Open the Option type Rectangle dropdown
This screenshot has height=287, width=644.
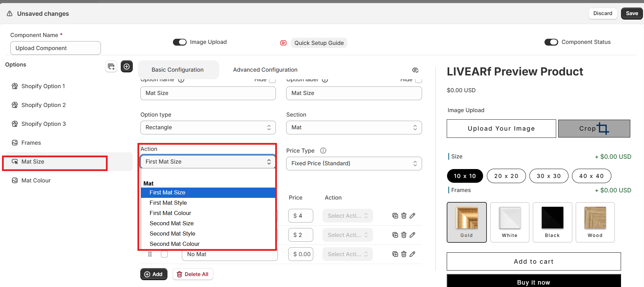pos(208,128)
